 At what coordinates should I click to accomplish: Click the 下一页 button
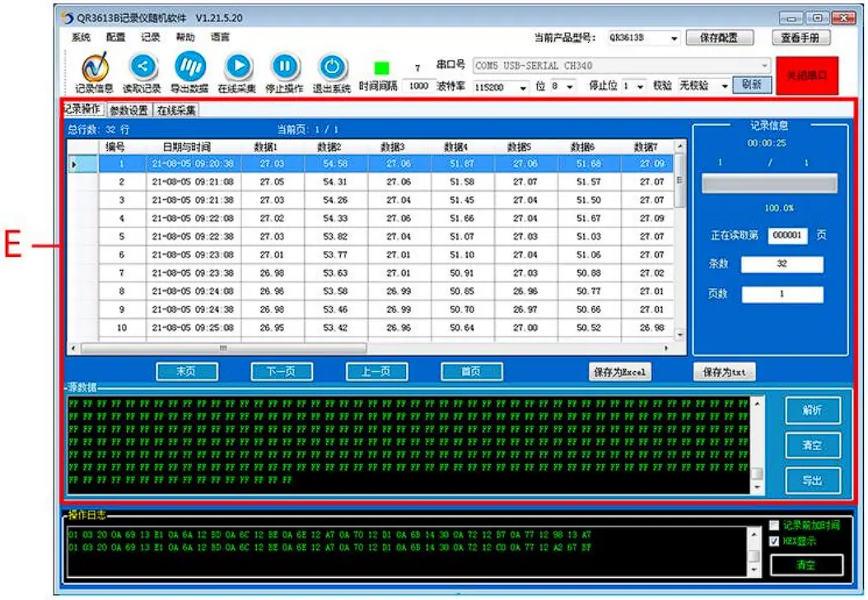coord(282,372)
